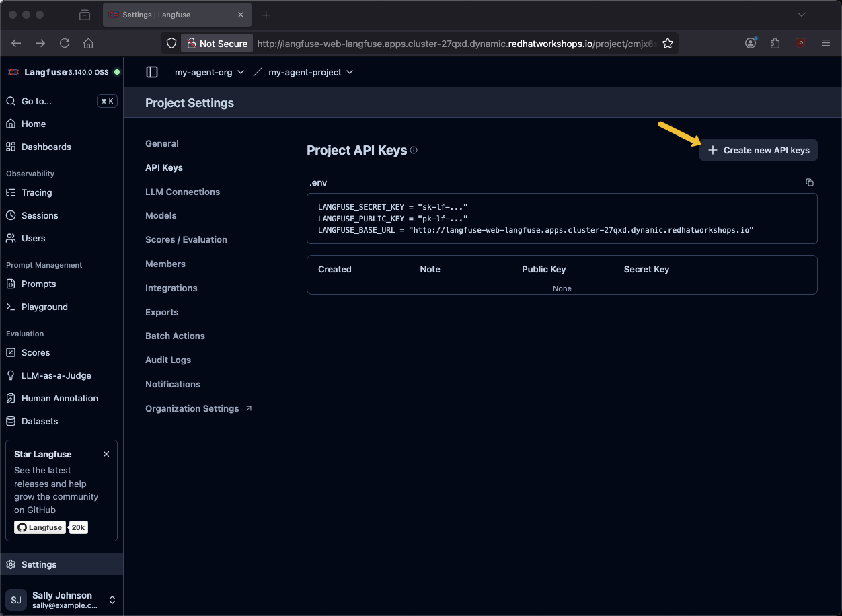This screenshot has height=616, width=842.
Task: Toggle the sidebar panel icon
Action: [x=152, y=72]
